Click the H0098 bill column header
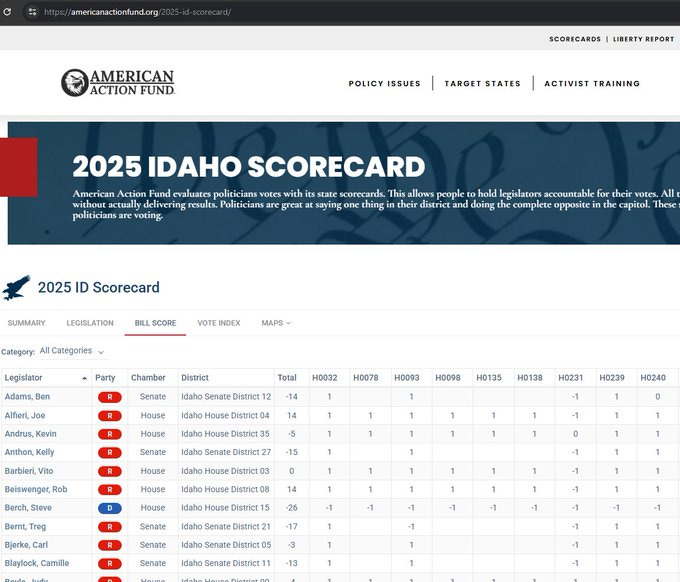This screenshot has width=680, height=582. pyautogui.click(x=448, y=378)
